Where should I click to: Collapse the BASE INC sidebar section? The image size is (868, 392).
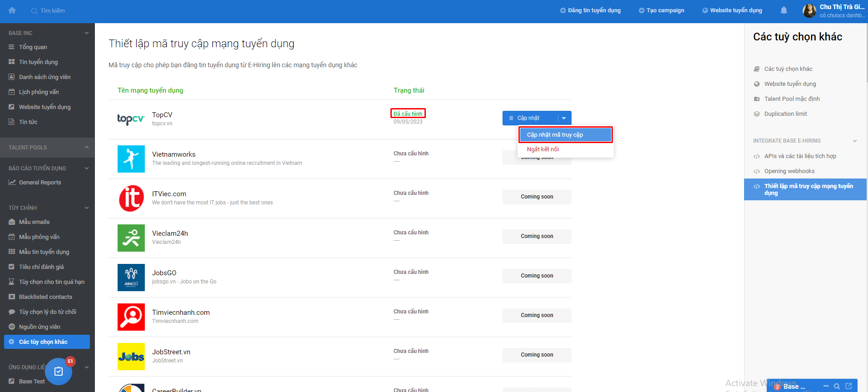(87, 33)
